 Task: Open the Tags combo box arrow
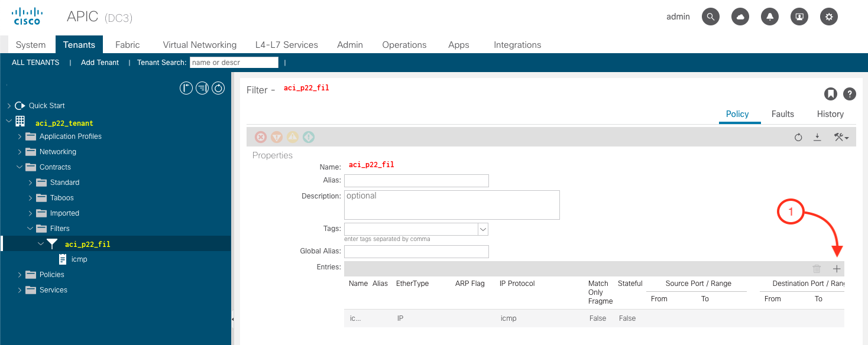(483, 229)
